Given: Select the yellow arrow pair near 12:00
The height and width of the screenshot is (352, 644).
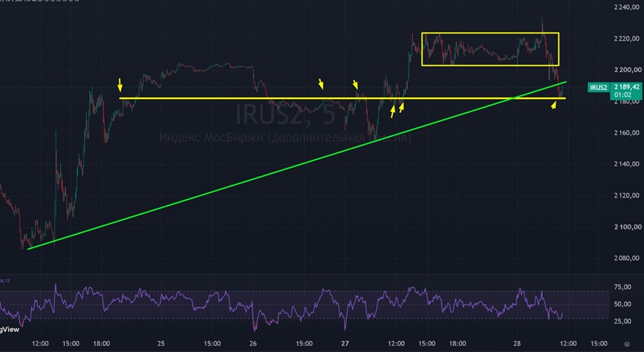Looking at the screenshot, I should coord(397,109).
